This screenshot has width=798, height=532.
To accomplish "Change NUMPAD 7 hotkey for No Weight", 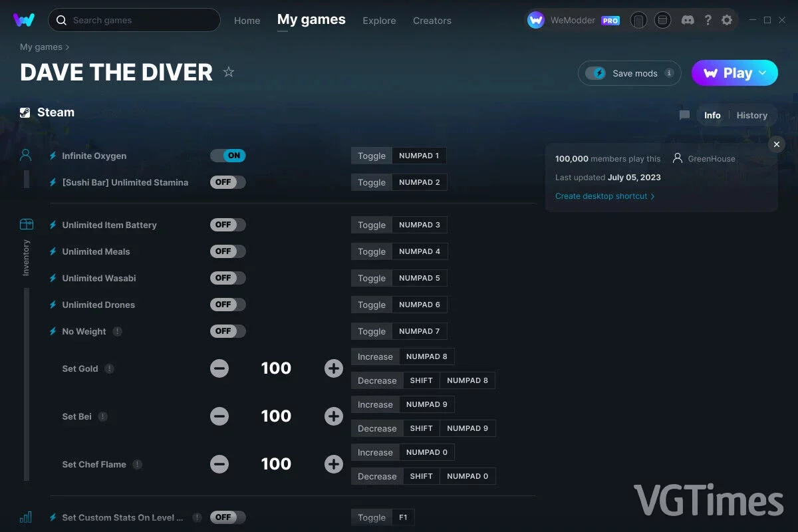I will tap(420, 331).
